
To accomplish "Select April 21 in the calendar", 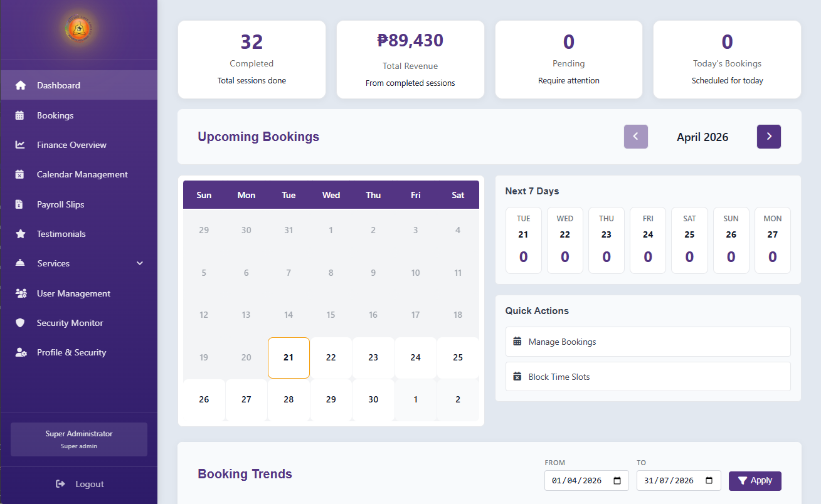I will pyautogui.click(x=289, y=358).
